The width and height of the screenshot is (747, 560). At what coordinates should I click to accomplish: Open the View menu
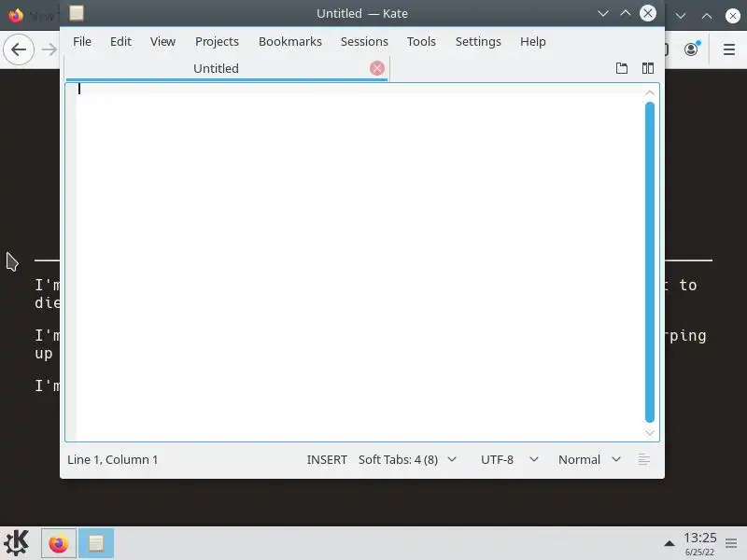(162, 41)
